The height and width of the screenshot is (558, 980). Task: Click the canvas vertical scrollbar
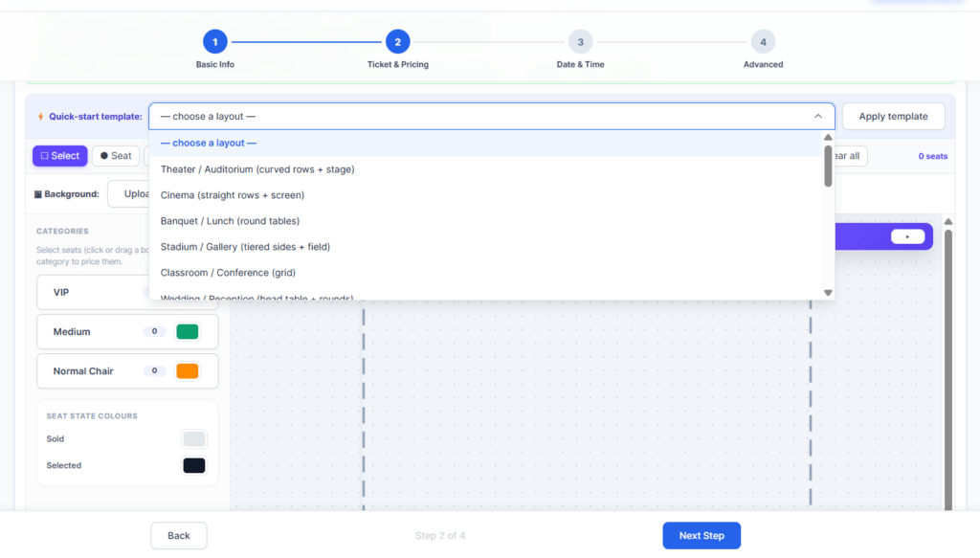(948, 369)
